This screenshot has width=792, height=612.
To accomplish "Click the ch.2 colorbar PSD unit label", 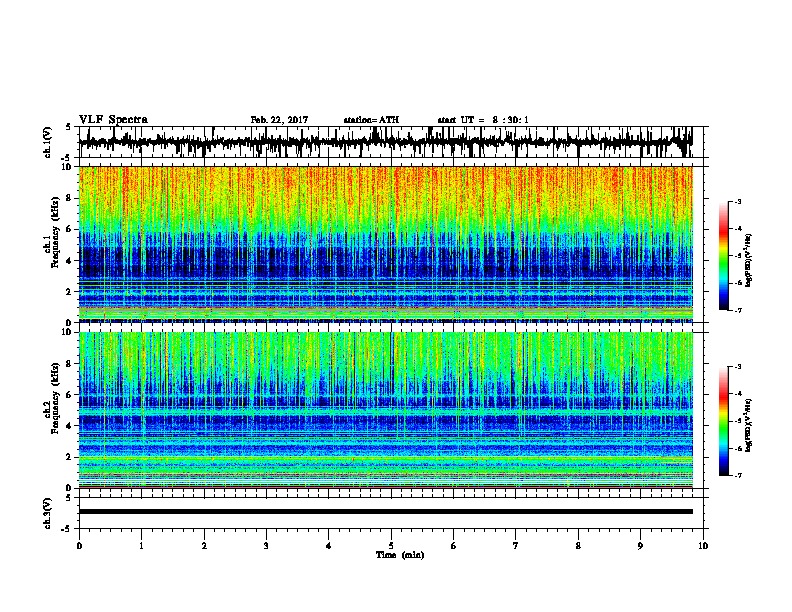I will point(749,425).
